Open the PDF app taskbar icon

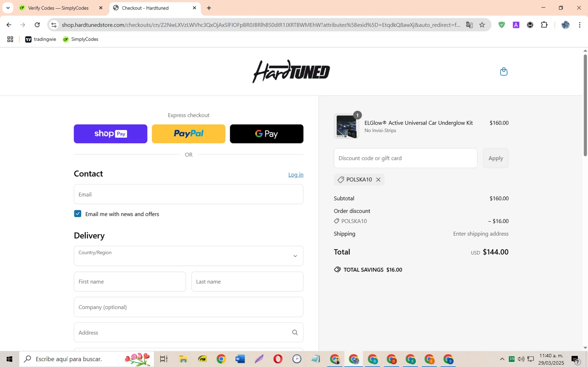(202, 359)
